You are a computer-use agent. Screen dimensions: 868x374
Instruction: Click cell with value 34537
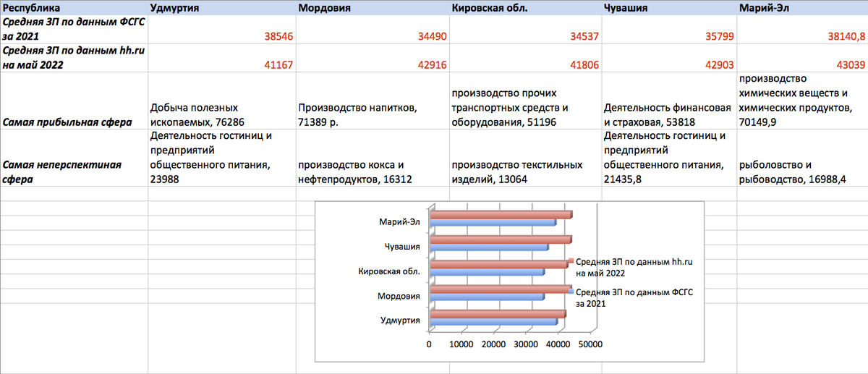coord(524,29)
